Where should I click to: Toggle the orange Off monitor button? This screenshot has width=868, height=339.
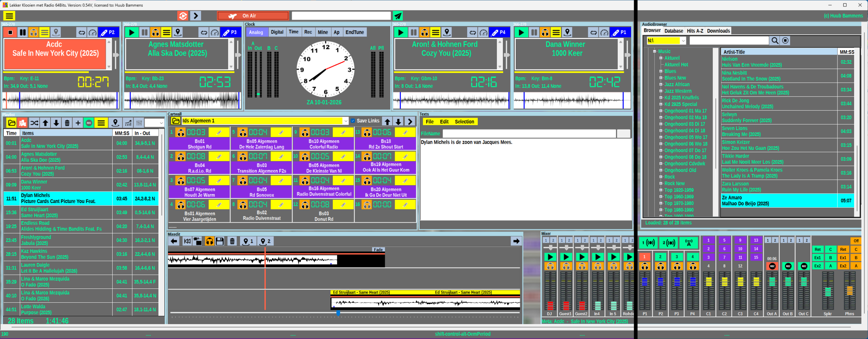[x=856, y=241]
